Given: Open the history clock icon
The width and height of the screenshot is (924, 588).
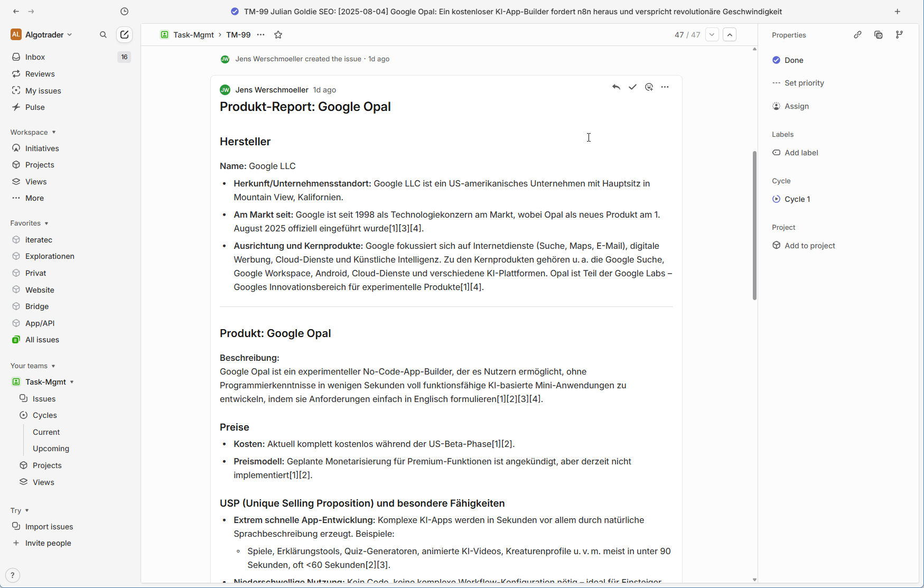Looking at the screenshot, I should tap(124, 12).
